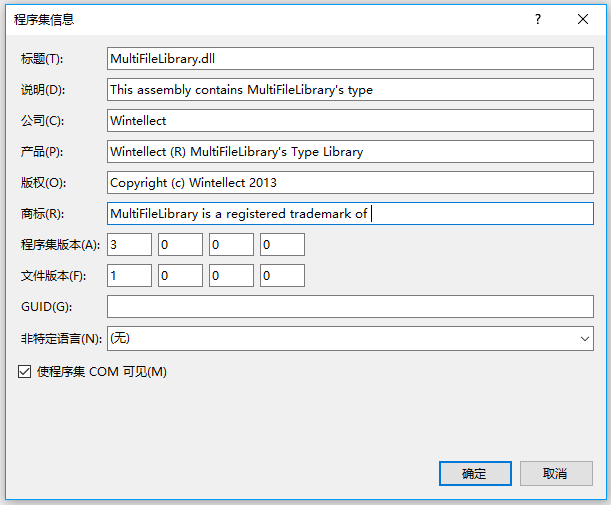Click the 商标(R): label
This screenshot has height=505, width=611.
42,214
